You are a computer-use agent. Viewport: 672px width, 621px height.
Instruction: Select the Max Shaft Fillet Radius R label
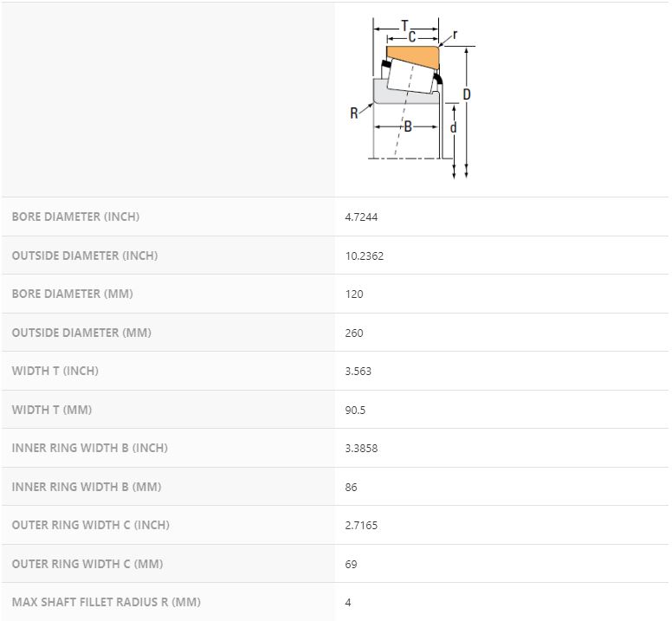[107, 602]
